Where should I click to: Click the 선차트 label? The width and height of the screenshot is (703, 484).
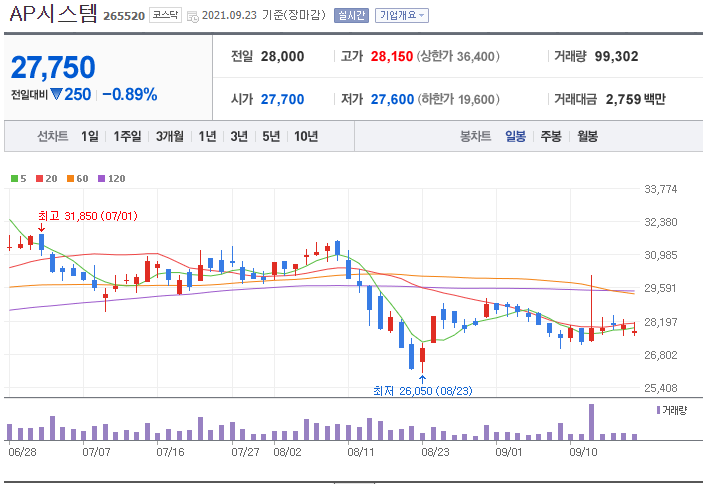click(x=52, y=136)
